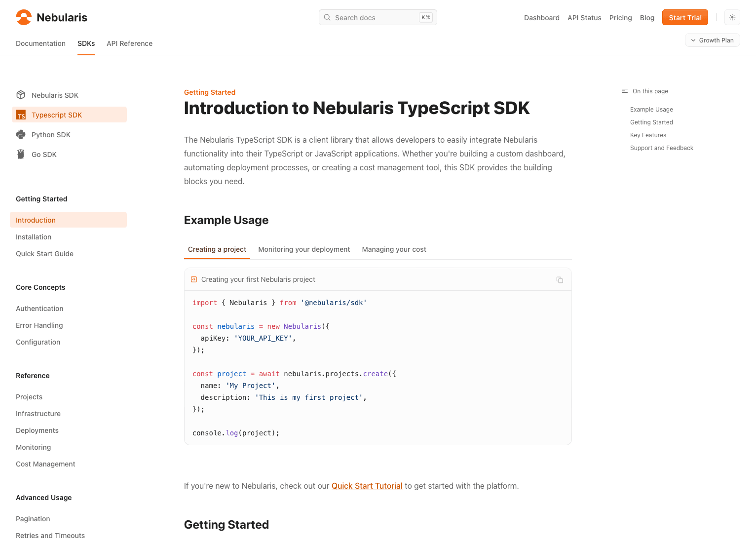Image resolution: width=756 pixels, height=542 pixels.
Task: Click the Go SDK gopher icon
Action: (x=21, y=154)
